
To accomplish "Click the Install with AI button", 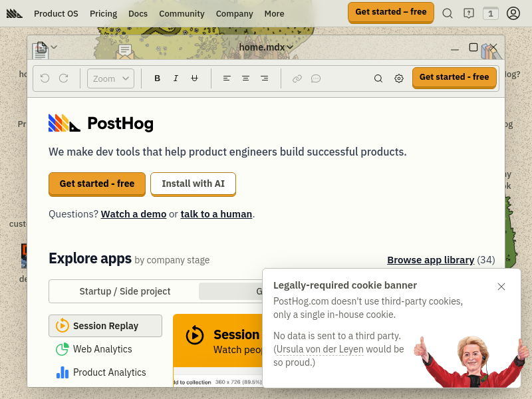I will click(x=193, y=184).
